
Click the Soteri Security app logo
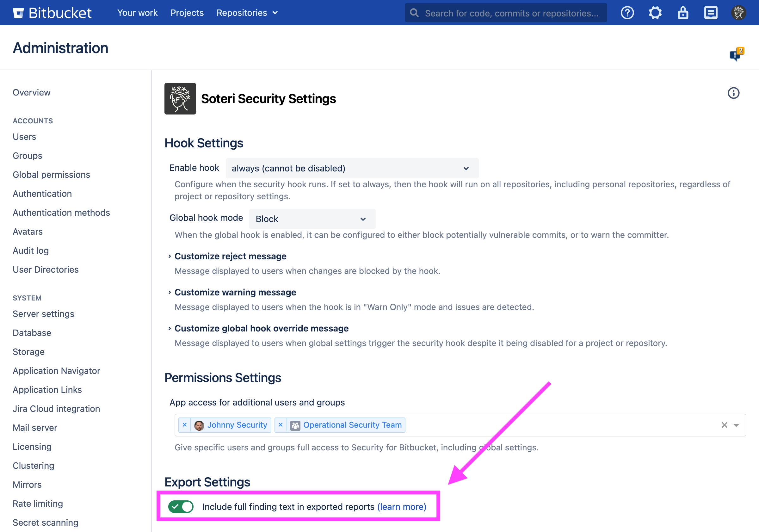[x=180, y=99]
